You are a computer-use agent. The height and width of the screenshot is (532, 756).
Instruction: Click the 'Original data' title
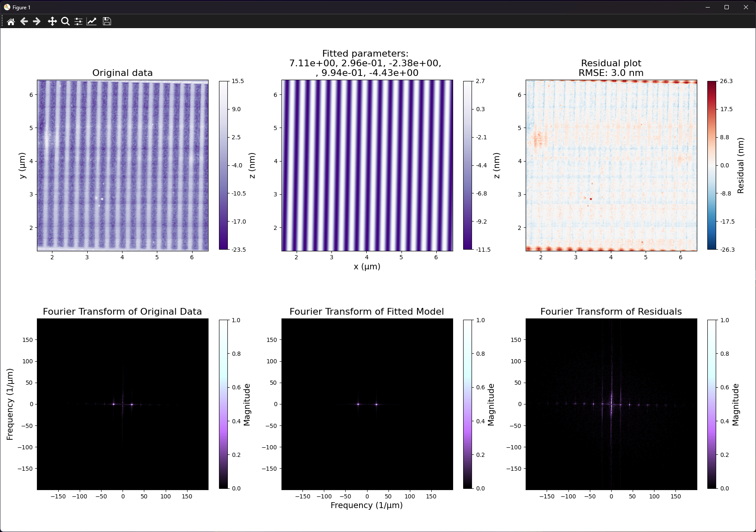point(123,73)
